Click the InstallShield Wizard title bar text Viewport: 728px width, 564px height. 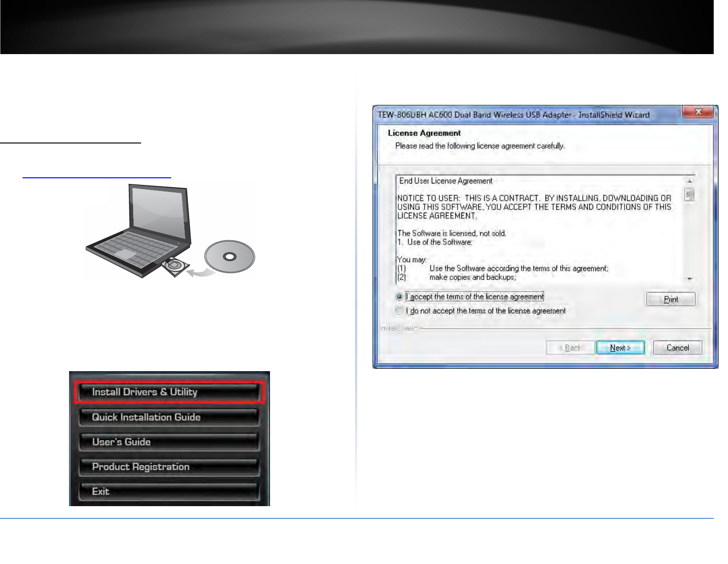(x=514, y=115)
